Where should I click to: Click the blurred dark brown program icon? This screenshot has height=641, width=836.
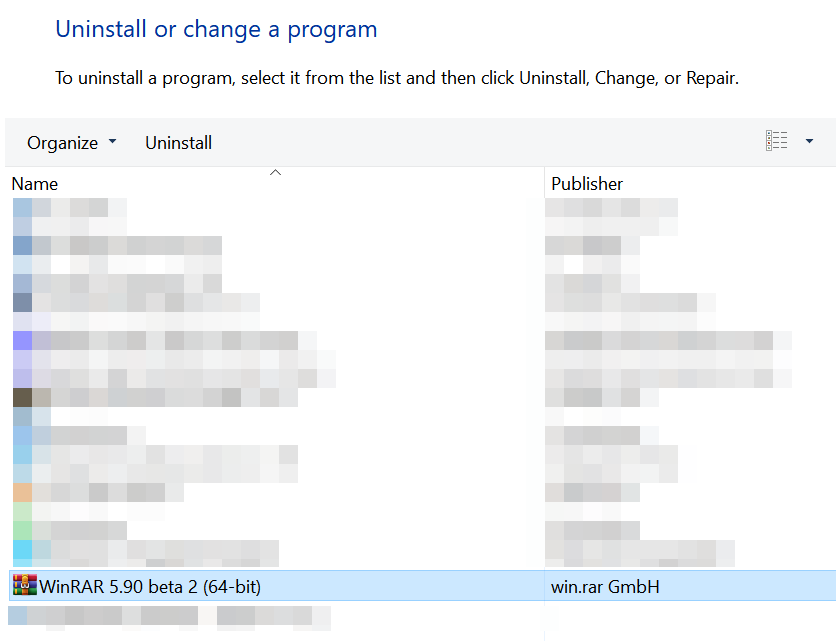[x=23, y=397]
